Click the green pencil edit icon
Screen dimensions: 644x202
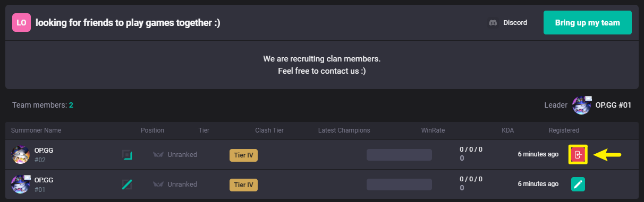pos(578,184)
